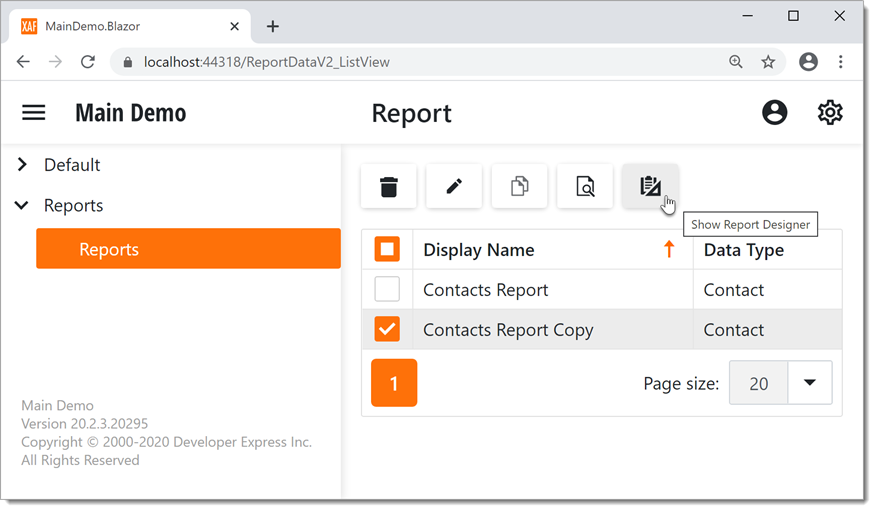Click the Main Demo application title
874x510 pixels.
pyautogui.click(x=131, y=113)
